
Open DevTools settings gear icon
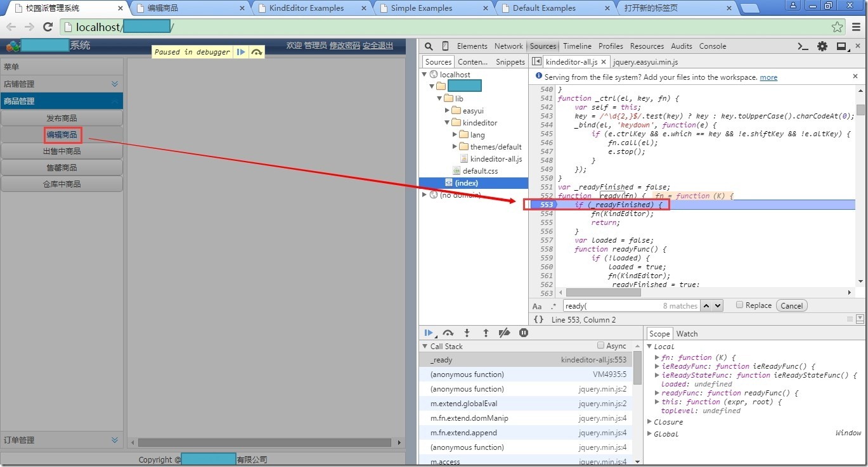pos(822,46)
